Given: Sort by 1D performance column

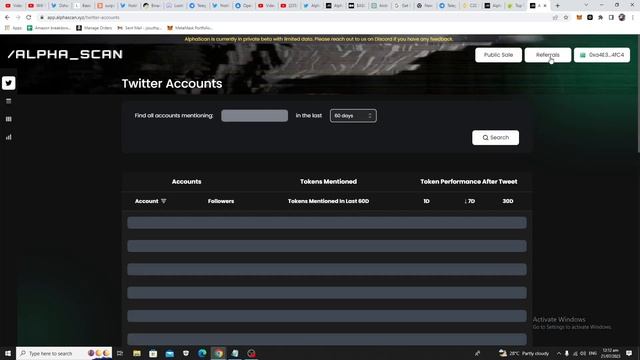Looking at the screenshot, I should coord(426,201).
